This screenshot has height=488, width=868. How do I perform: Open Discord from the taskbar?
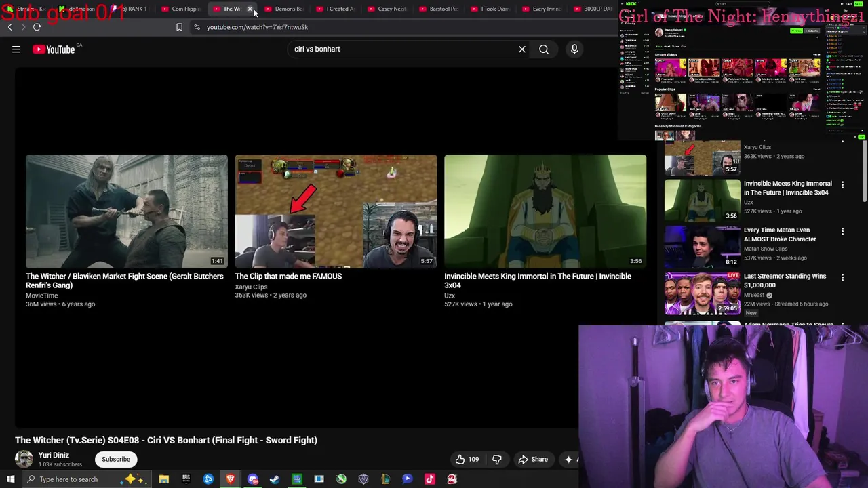(x=253, y=479)
